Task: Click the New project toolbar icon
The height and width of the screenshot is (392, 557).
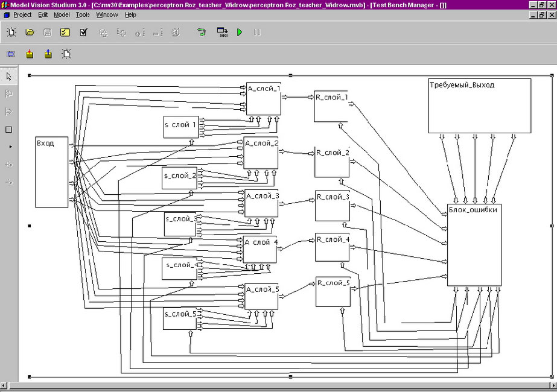Action: click(x=11, y=33)
